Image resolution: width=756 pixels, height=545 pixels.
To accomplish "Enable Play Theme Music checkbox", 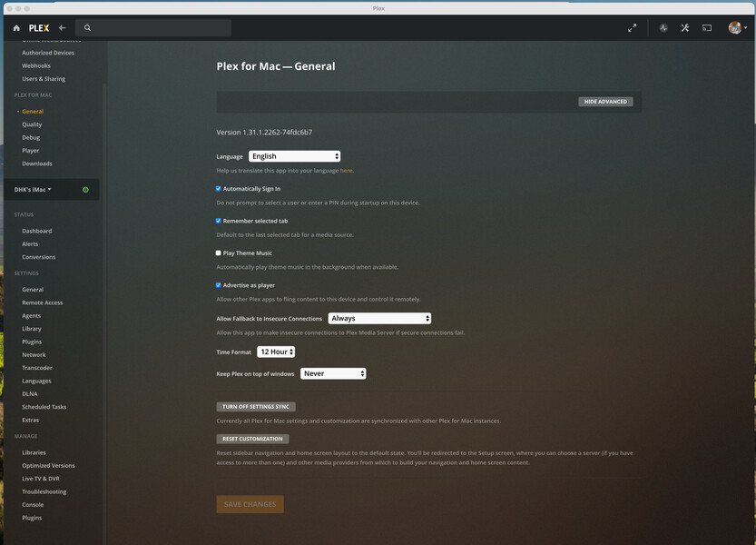I will point(219,253).
